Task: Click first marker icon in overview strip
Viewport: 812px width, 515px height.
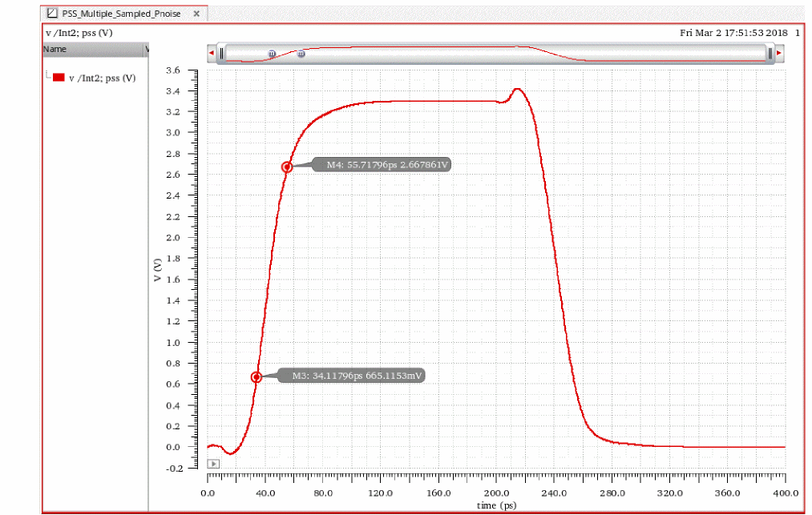Action: (272, 54)
